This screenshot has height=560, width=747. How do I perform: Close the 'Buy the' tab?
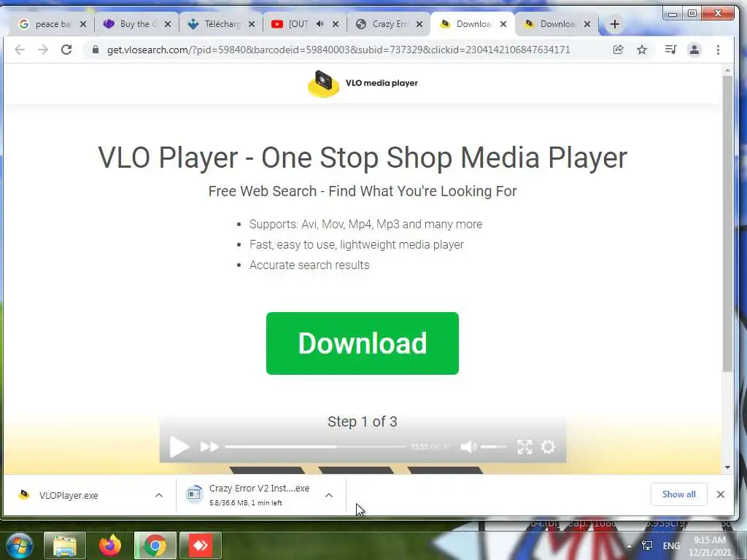pyautogui.click(x=167, y=24)
